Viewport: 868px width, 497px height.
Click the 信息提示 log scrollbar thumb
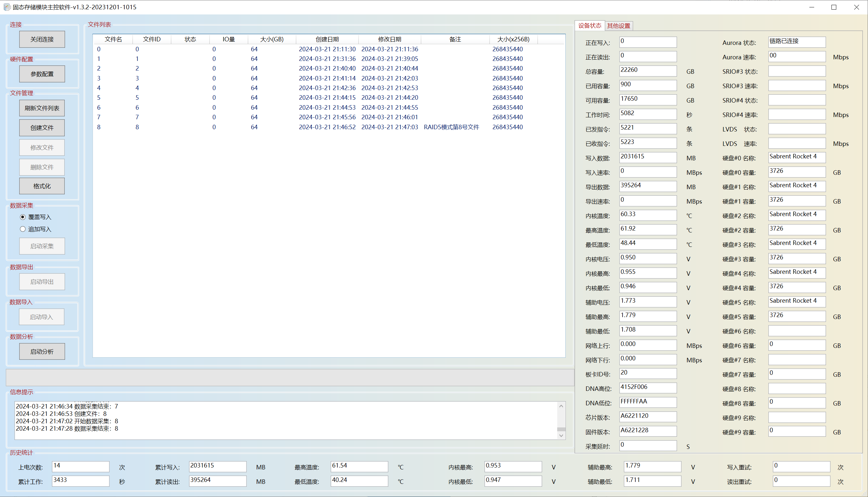click(x=561, y=429)
